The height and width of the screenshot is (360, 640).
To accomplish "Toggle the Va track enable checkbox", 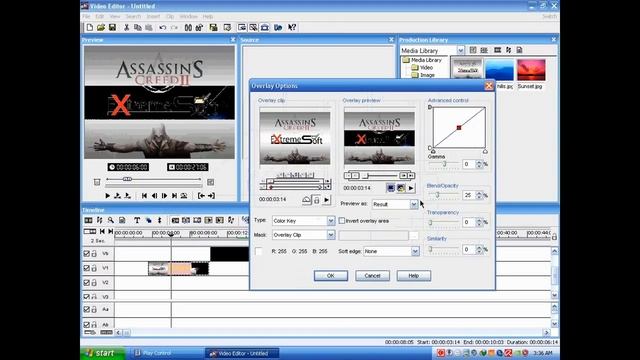I will (87, 253).
